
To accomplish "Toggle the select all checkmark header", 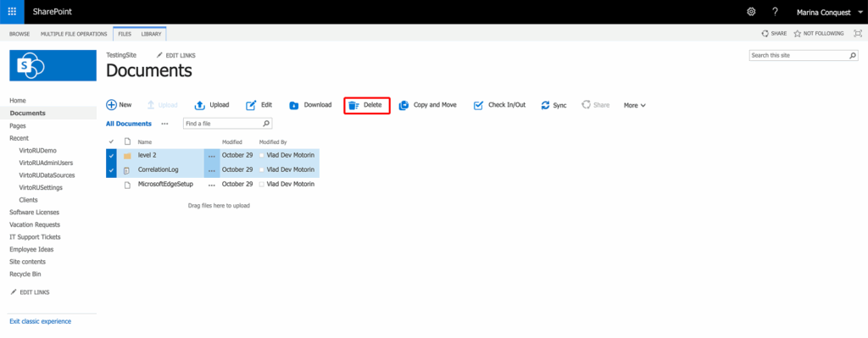I will coord(111,142).
